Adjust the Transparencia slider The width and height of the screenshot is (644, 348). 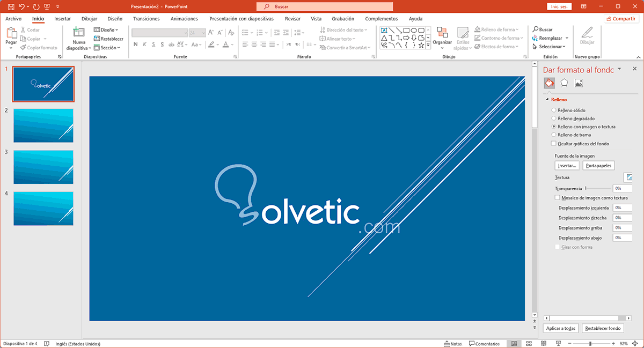598,189
